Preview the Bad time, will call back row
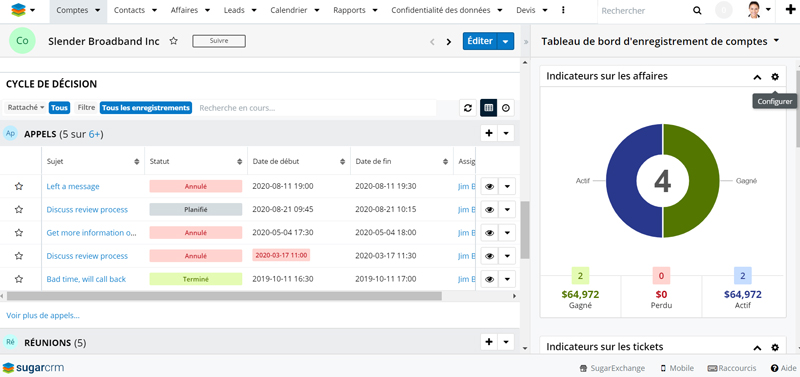Screen dimensions: 800x377 pyautogui.click(x=489, y=279)
